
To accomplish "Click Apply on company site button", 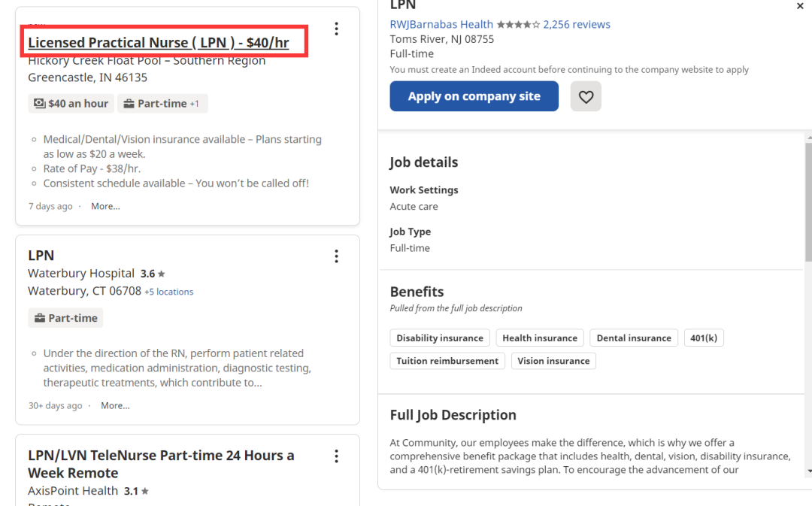I will (x=474, y=96).
